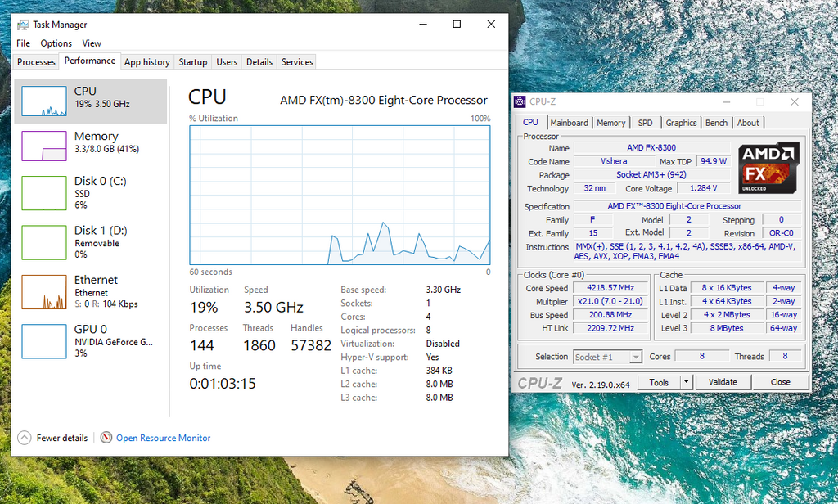Open the Users tab

227,62
